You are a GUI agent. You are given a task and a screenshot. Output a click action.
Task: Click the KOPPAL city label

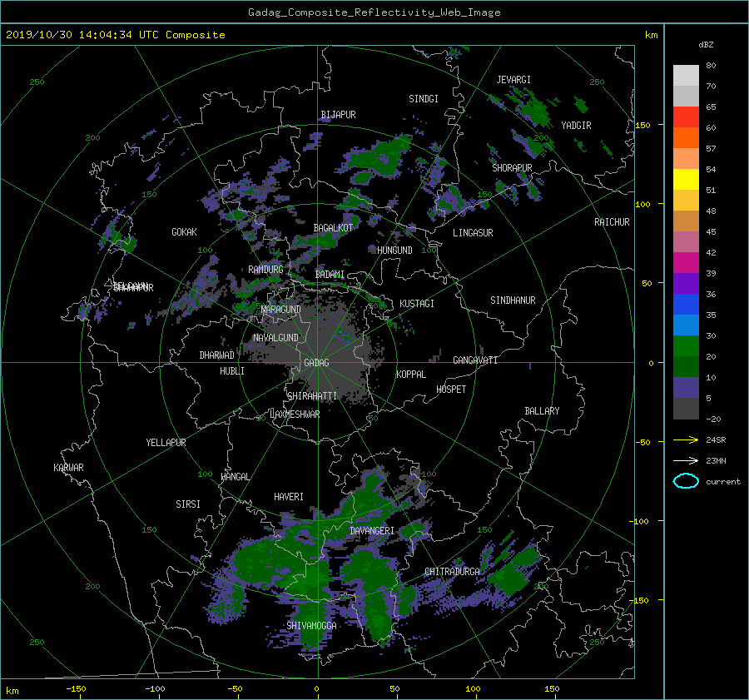[411, 375]
